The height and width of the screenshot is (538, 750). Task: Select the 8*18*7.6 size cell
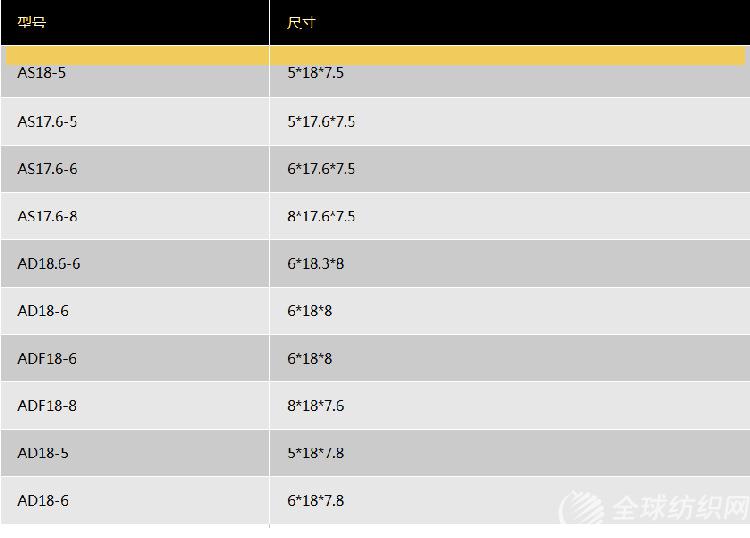pos(510,406)
